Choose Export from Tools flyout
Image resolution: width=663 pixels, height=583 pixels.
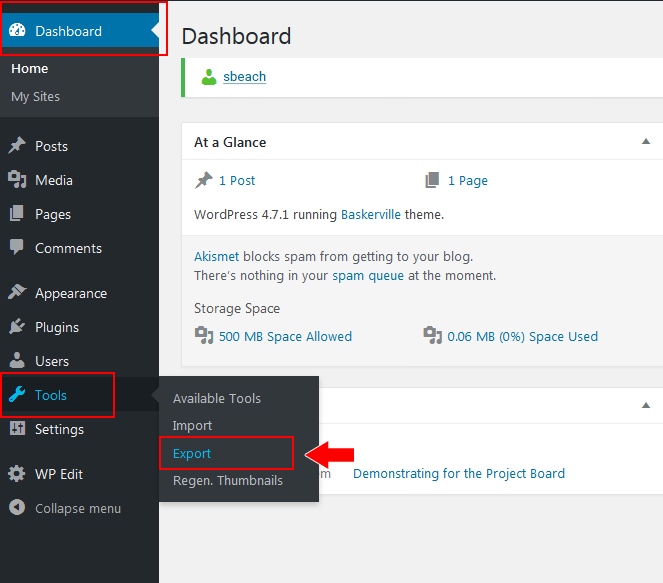192,453
